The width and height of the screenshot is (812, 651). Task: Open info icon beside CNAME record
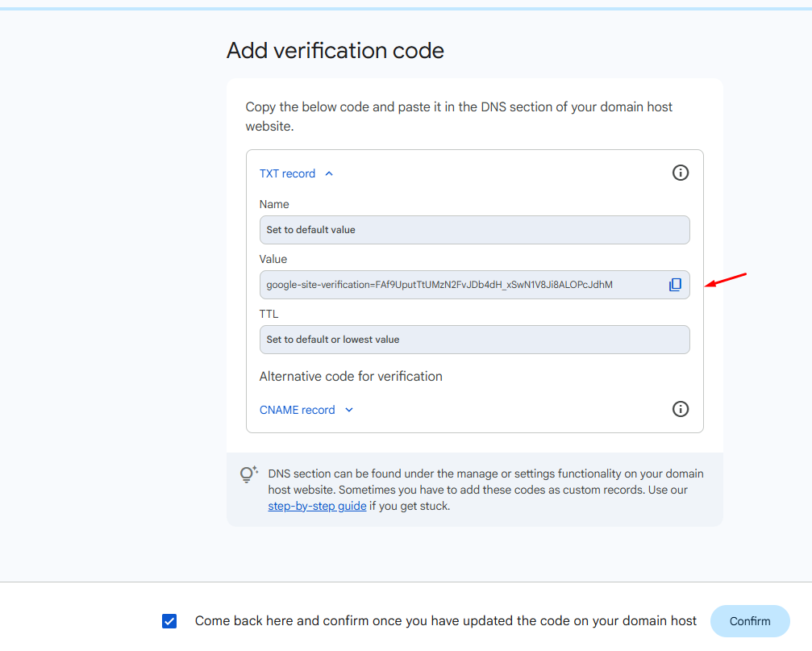coord(681,409)
